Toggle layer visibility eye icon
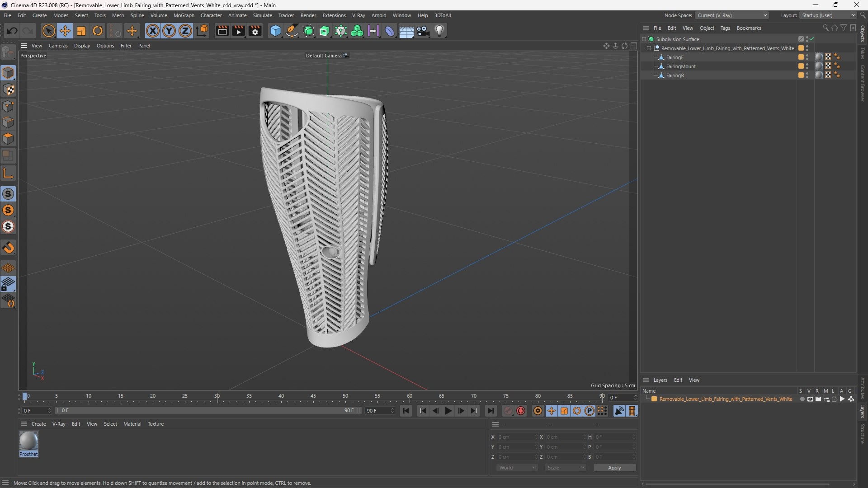The width and height of the screenshot is (868, 488). pyautogui.click(x=810, y=399)
